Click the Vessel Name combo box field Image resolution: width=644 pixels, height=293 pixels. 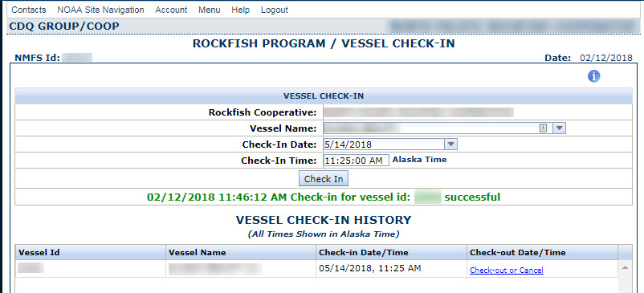[444, 128]
